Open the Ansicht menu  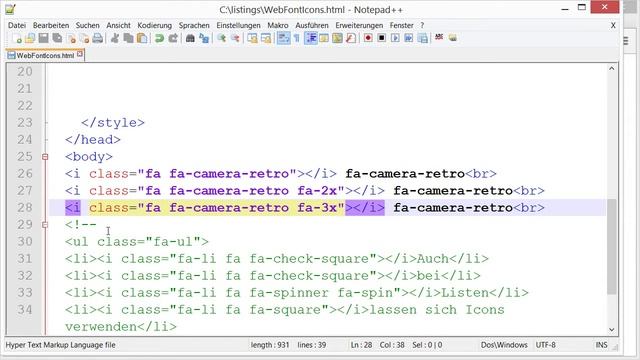(118, 25)
